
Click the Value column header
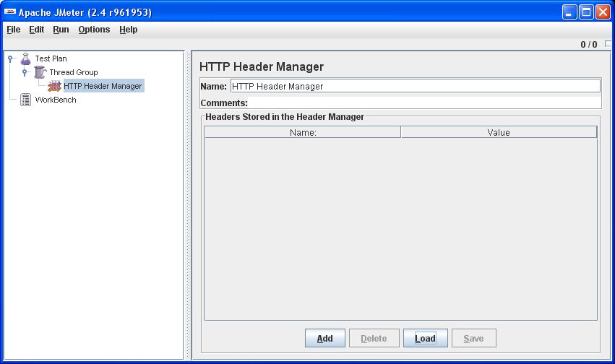(499, 132)
